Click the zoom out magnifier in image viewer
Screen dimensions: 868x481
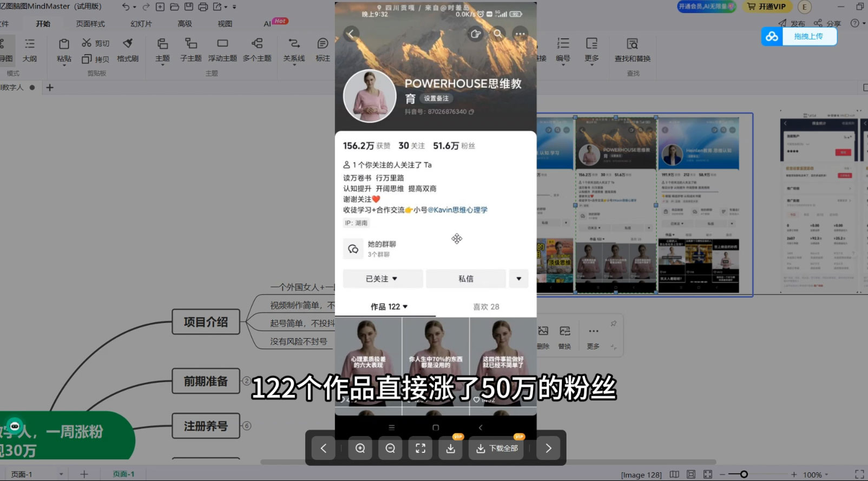coord(390,448)
